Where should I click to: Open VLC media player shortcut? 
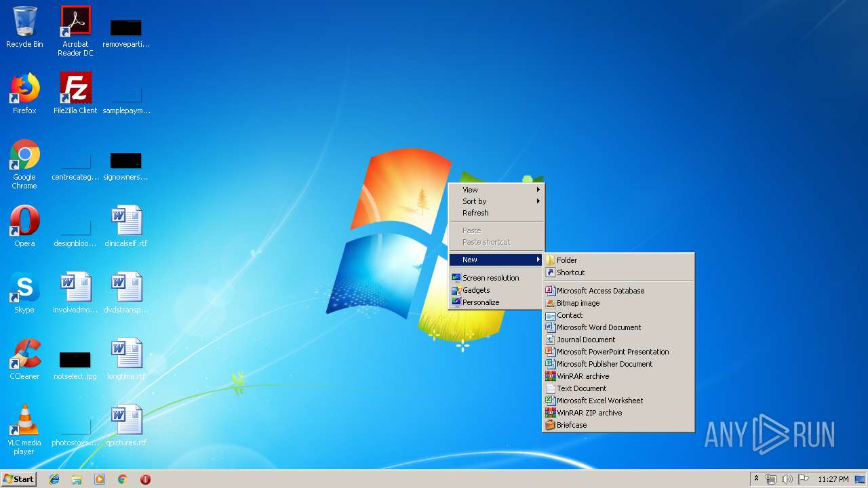point(24,430)
